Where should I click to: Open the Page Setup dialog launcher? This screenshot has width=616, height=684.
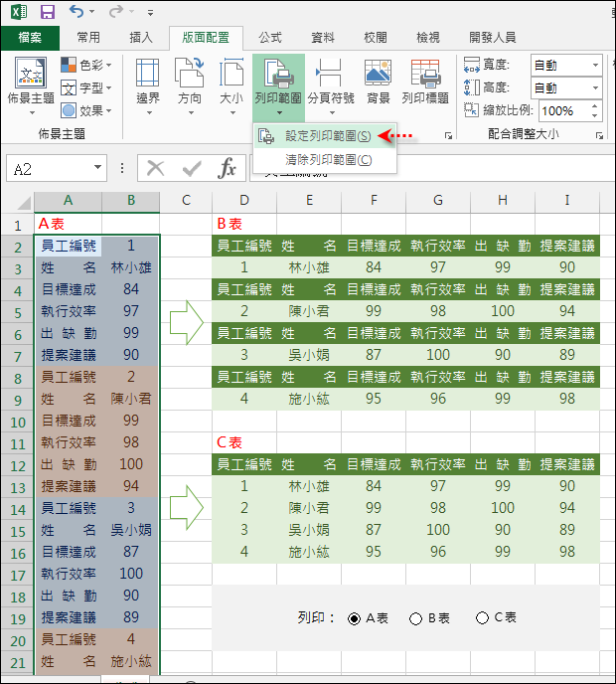click(448, 135)
